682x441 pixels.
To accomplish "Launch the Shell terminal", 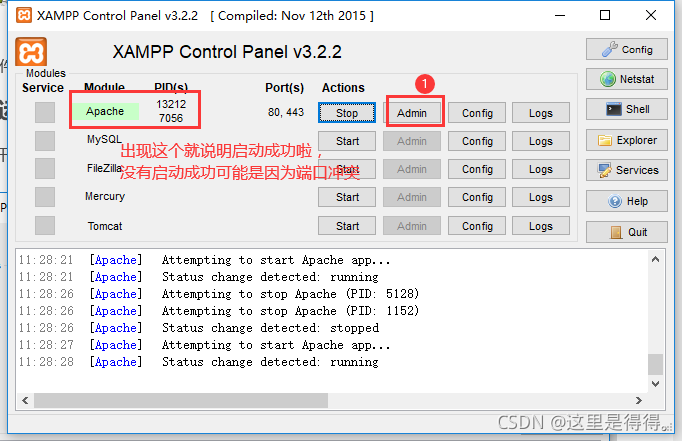I will click(626, 109).
